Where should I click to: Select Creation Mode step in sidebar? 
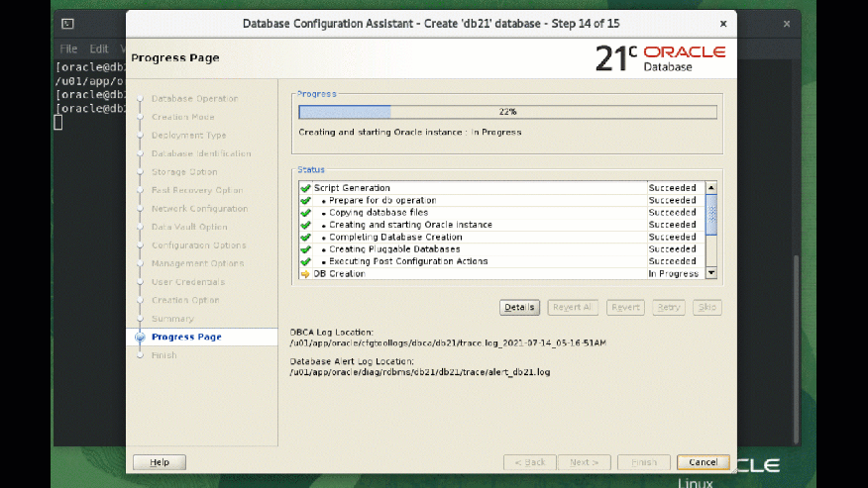click(x=182, y=117)
